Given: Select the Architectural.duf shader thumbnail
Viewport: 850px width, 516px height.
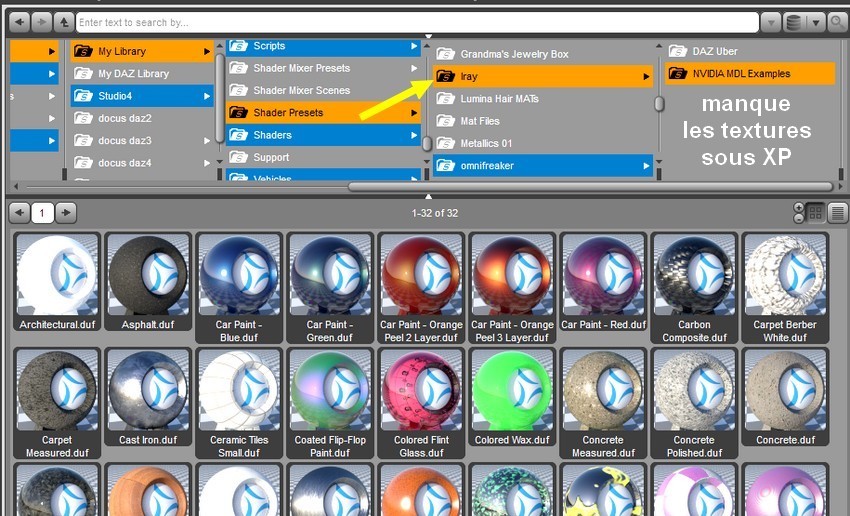Looking at the screenshot, I should click(57, 282).
